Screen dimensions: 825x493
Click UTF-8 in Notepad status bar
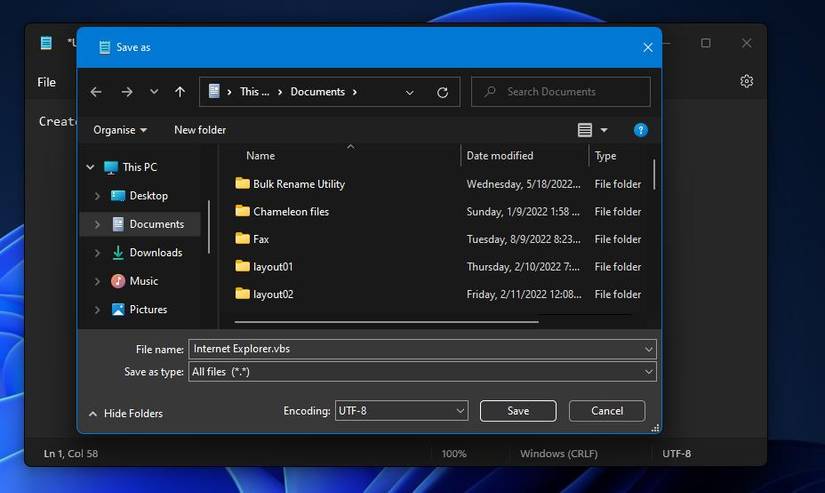pyautogui.click(x=677, y=454)
